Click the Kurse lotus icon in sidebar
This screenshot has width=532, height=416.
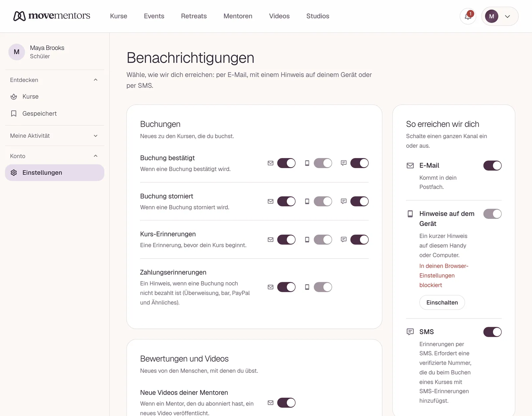coord(14,97)
